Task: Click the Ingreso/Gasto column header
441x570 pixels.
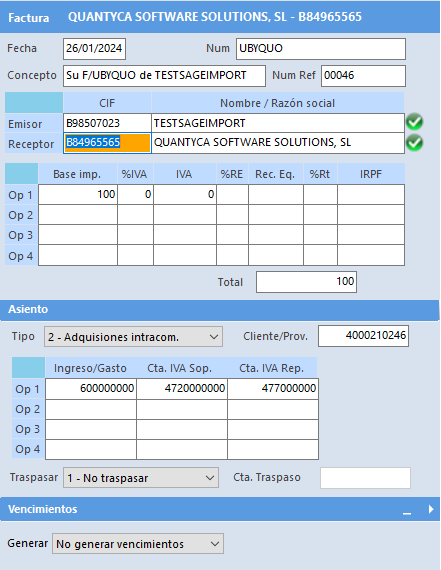Action: [91, 368]
